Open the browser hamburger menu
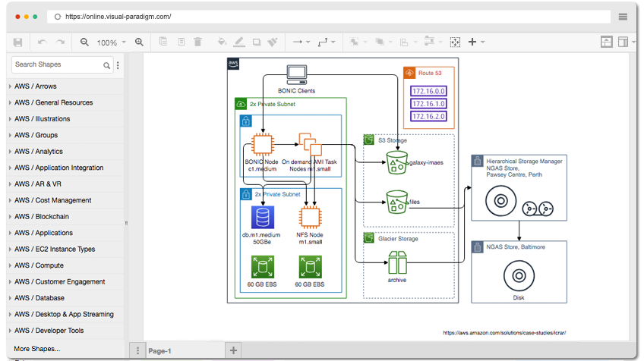The width and height of the screenshot is (644, 361). (623, 17)
